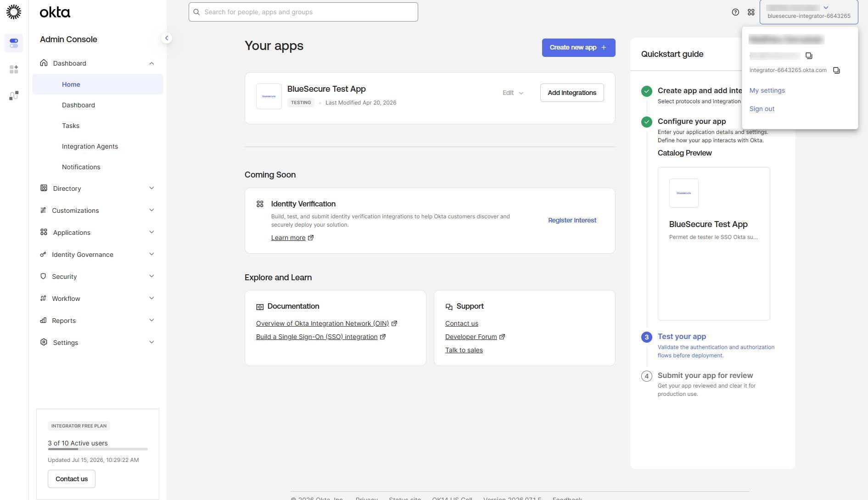Click the BlueSecure Test App logo thumbnail
The height and width of the screenshot is (500, 868).
click(269, 96)
